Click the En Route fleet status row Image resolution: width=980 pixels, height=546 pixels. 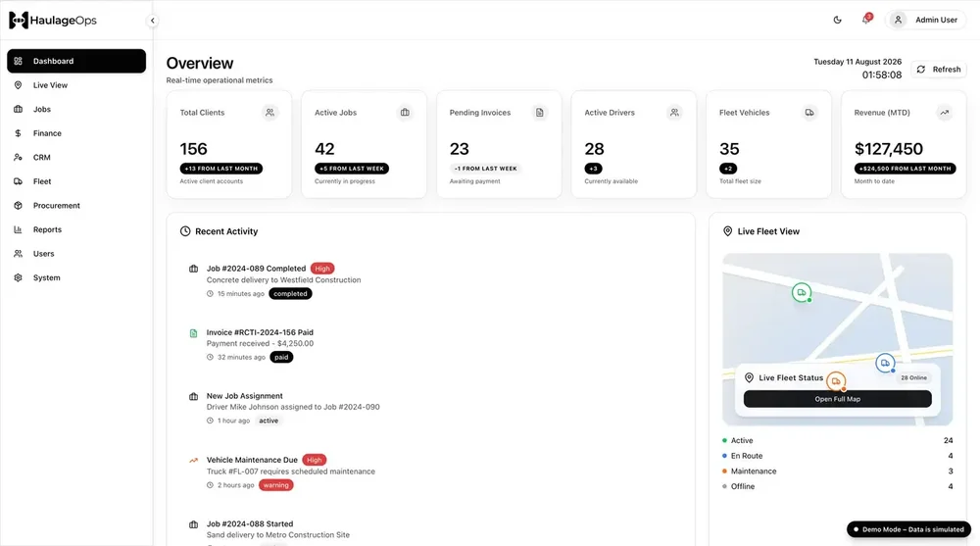point(838,456)
